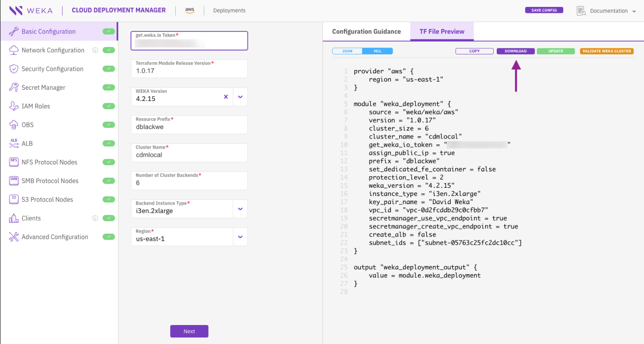Open the Region dropdown list
The image size is (644, 344).
pos(240,237)
